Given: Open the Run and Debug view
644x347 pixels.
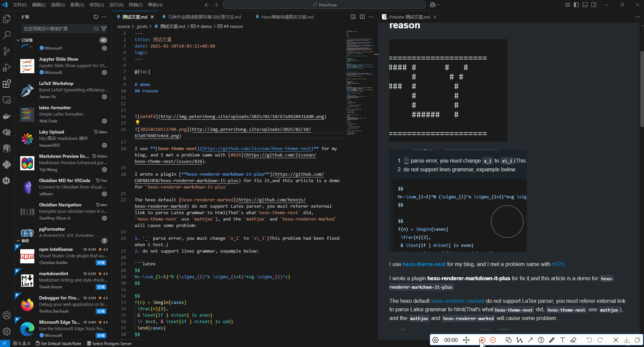Looking at the screenshot, I should coord(7,67).
